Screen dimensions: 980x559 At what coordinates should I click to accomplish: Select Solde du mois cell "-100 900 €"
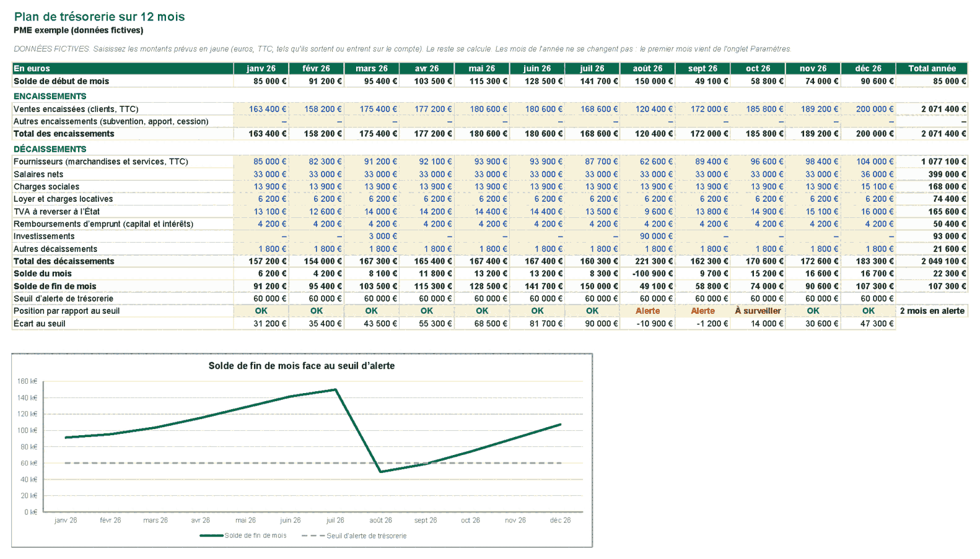tap(647, 274)
